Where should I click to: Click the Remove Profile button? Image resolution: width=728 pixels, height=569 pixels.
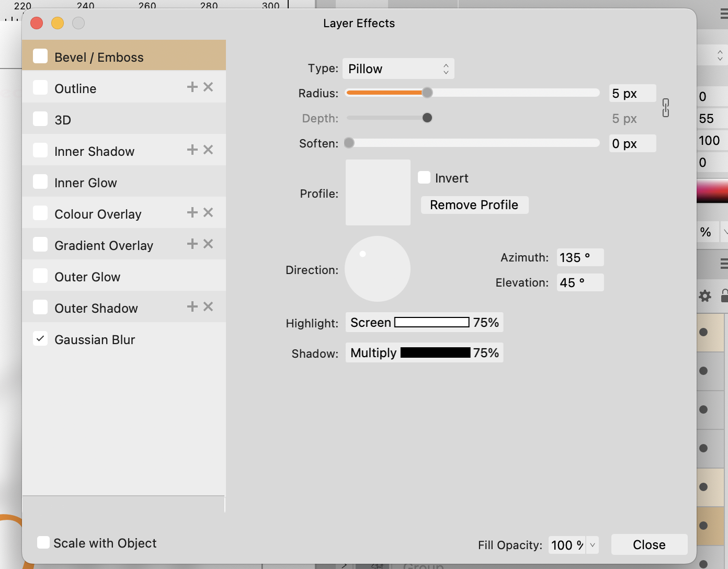point(474,205)
